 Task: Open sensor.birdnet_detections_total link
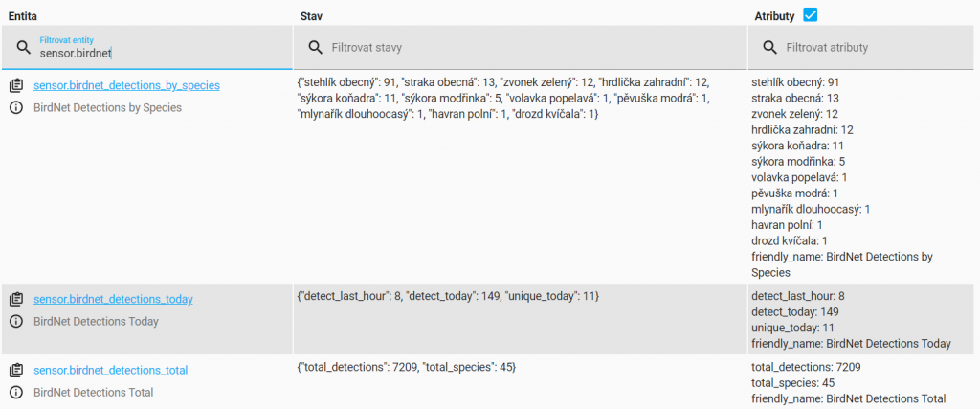[111, 371]
